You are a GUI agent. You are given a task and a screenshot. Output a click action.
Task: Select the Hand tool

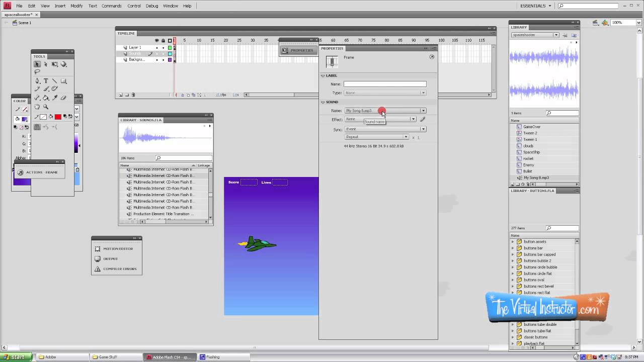(x=37, y=107)
